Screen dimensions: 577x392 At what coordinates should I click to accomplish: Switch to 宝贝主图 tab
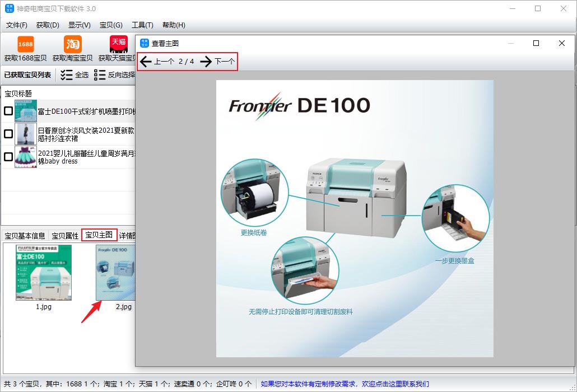click(99, 235)
